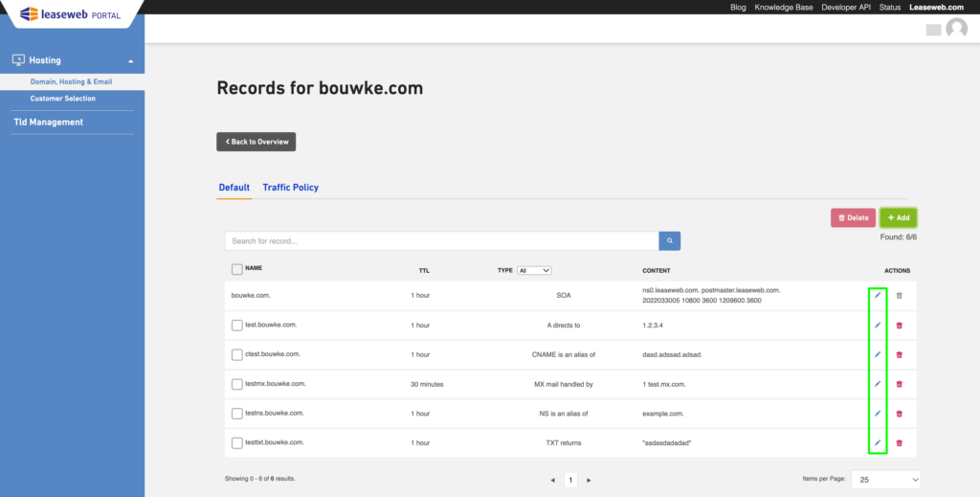Delete the ctest.bouwke.com. record via trash icon

(x=900, y=354)
